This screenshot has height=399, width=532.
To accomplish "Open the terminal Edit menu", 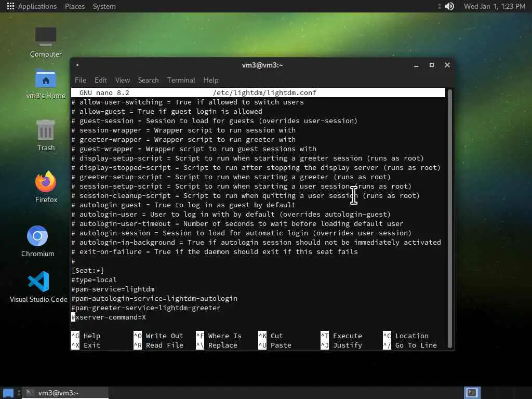I will [100, 80].
